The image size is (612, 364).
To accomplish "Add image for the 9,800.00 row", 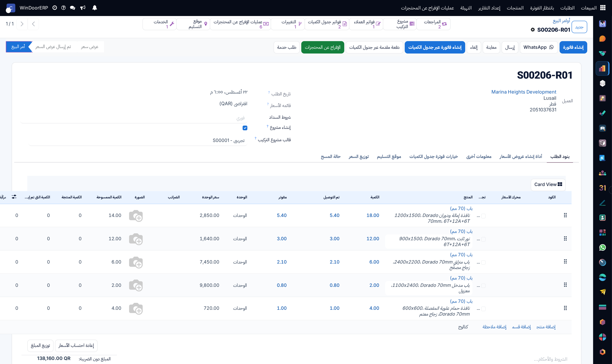I will point(136,286).
